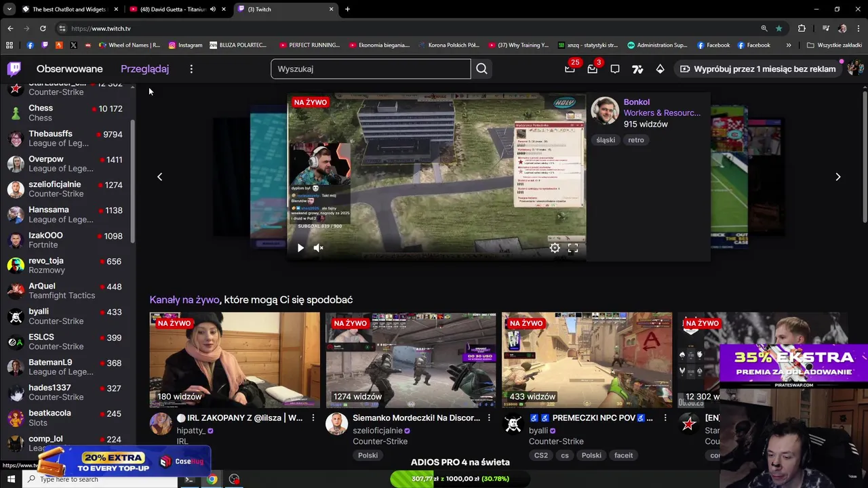
Task: Click the Chrome extensions puzzle icon
Action: pyautogui.click(x=802, y=28)
